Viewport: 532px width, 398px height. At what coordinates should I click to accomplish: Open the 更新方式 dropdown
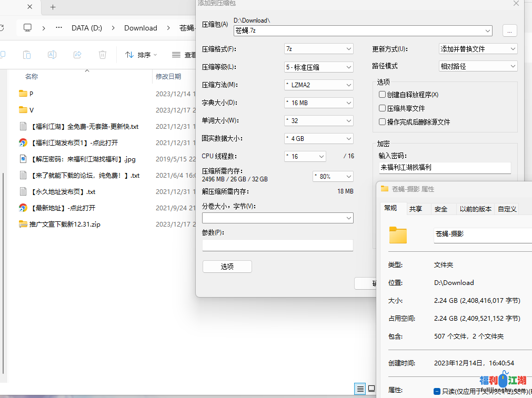click(478, 48)
